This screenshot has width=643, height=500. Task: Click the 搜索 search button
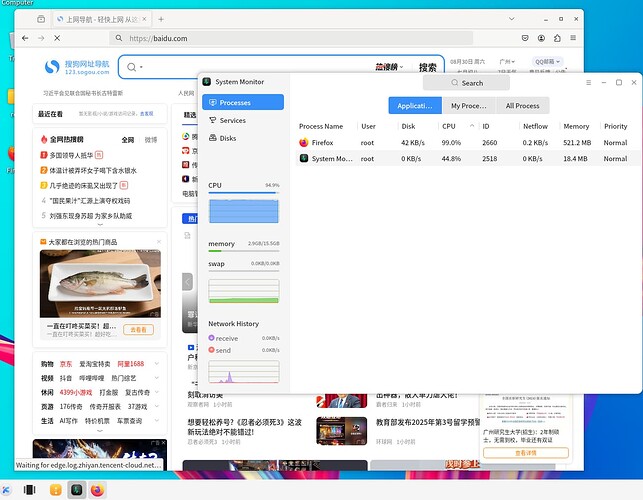pyautogui.click(x=427, y=68)
